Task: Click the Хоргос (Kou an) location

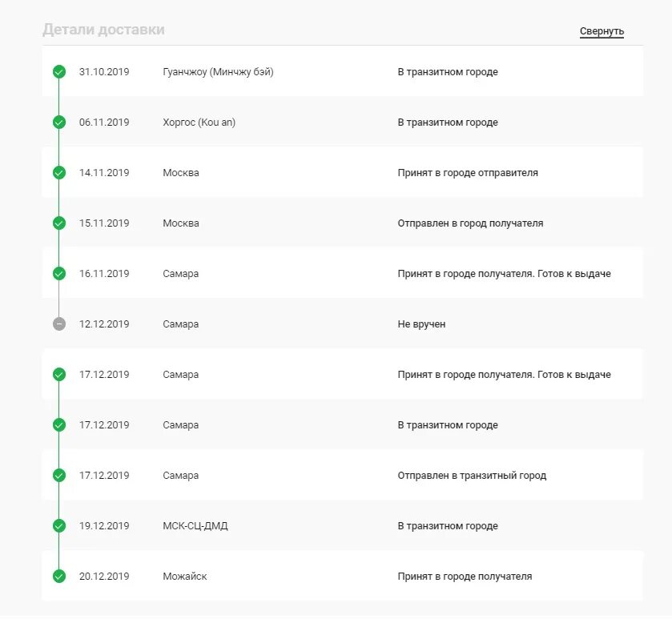Action: [199, 123]
